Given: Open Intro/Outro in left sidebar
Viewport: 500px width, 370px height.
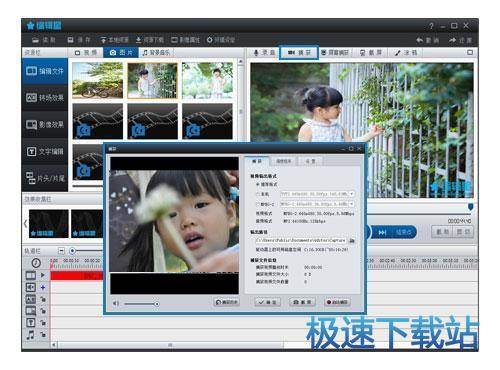Looking at the screenshot, I should pyautogui.click(x=45, y=178).
